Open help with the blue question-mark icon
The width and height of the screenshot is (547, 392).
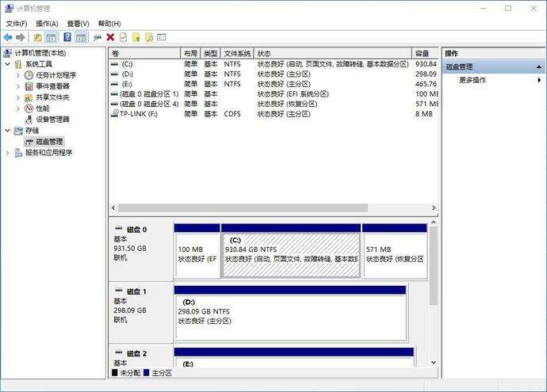click(67, 37)
